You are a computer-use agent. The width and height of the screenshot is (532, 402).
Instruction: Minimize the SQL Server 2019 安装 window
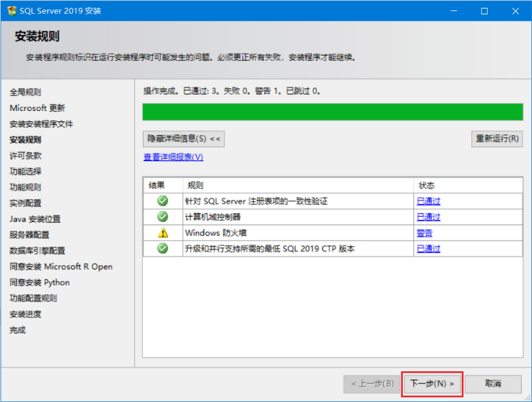point(454,11)
